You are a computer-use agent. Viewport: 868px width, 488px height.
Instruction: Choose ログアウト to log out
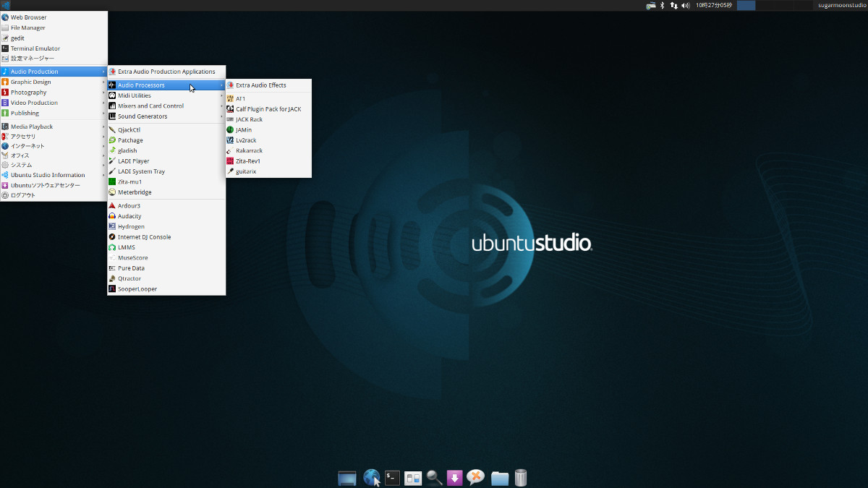pos(54,195)
